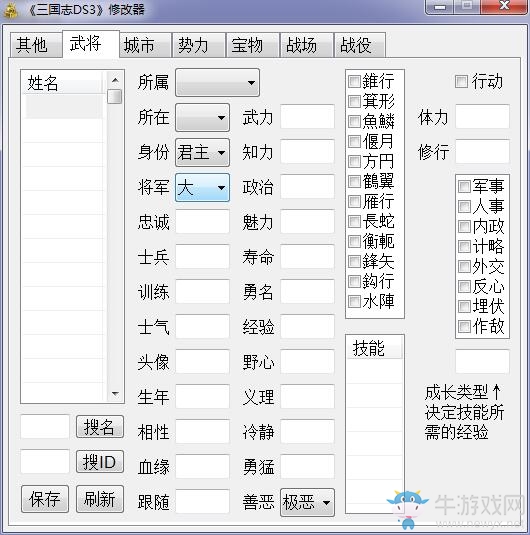The height and width of the screenshot is (535, 530).
Task: Focus the 忠诚 input field
Action: (x=202, y=222)
